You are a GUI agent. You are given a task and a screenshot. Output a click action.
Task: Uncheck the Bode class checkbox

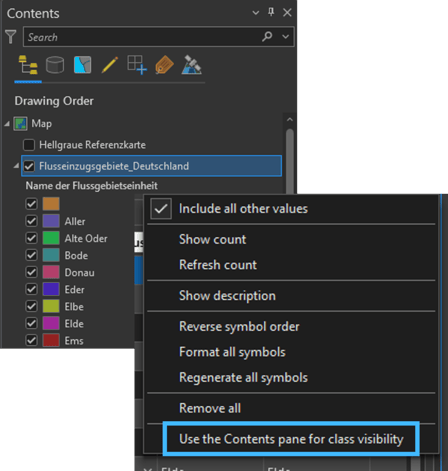pyautogui.click(x=32, y=255)
